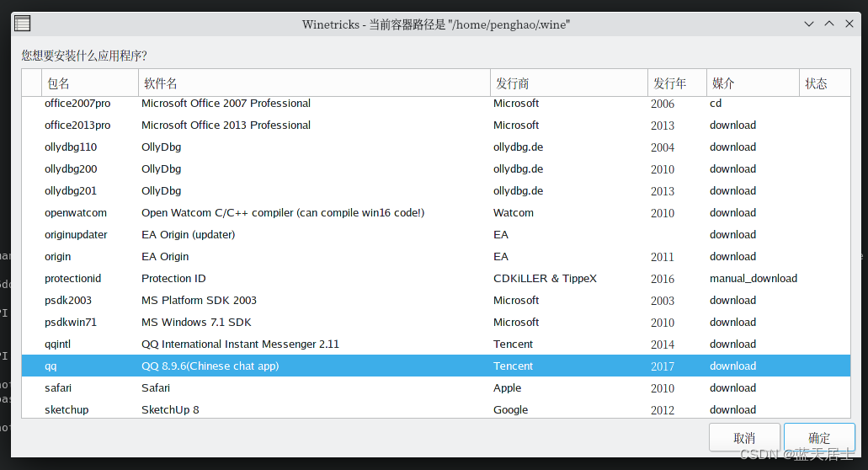The width and height of the screenshot is (868, 470).
Task: Click SketchUp 8 software name
Action: click(x=170, y=409)
